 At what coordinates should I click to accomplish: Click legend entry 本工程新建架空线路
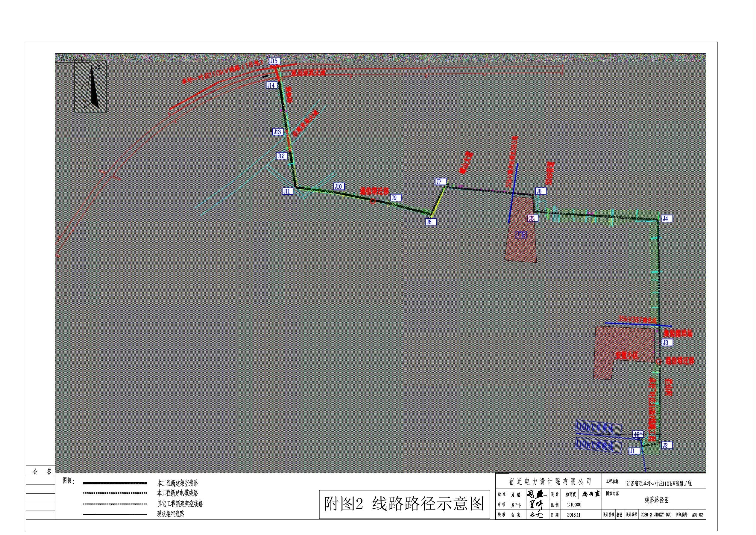[x=177, y=483]
